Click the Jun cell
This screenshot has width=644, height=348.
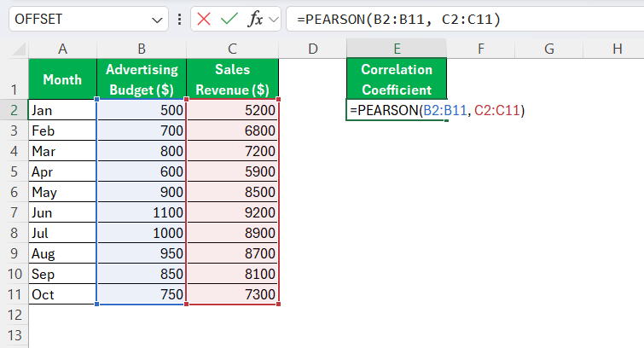(x=62, y=212)
